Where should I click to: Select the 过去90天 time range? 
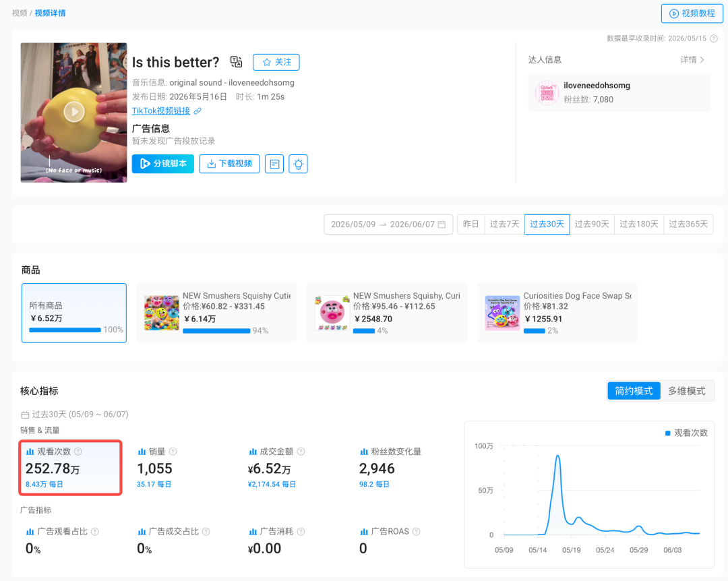click(x=592, y=224)
